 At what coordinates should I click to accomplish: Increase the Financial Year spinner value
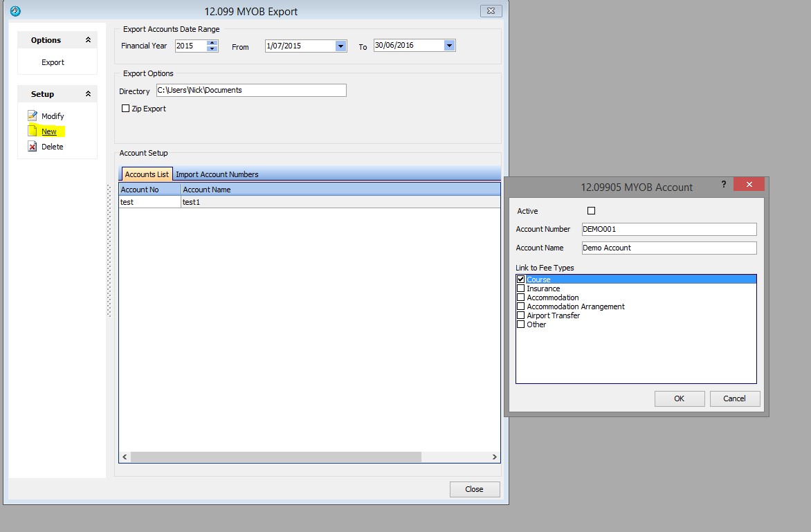click(x=212, y=43)
